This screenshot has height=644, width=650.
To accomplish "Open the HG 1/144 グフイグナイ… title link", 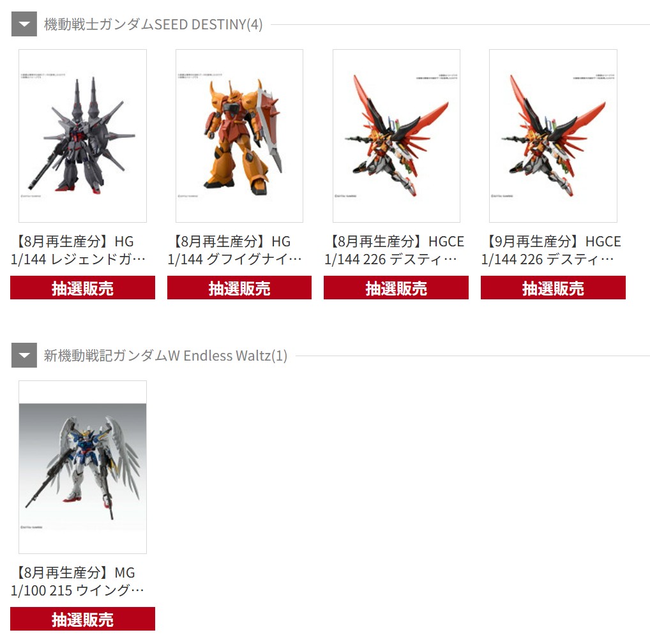I will [234, 250].
